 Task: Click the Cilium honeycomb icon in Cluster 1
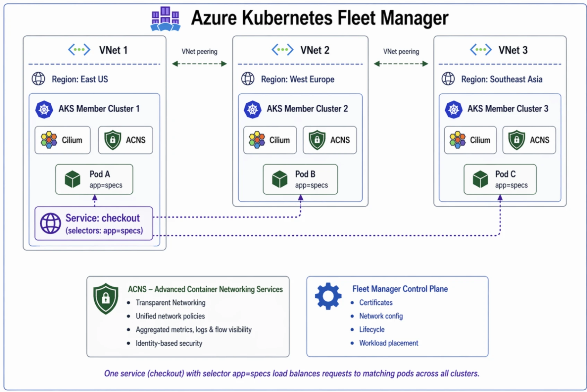tap(49, 140)
